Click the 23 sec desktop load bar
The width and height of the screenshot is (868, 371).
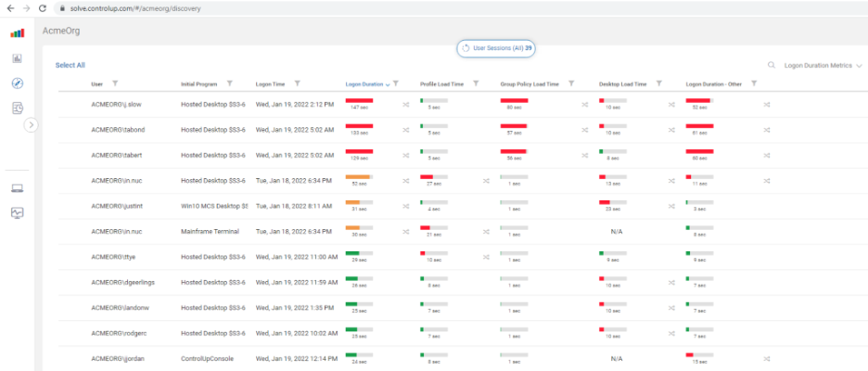[613, 203]
